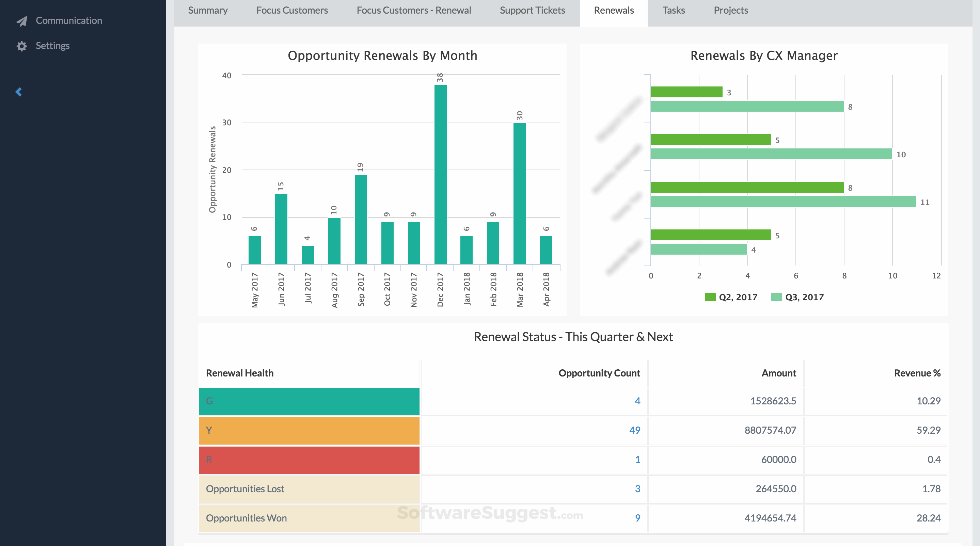Viewport: 980px width, 546px height.
Task: Go to Focus Customers - Renewal tab
Action: click(413, 11)
